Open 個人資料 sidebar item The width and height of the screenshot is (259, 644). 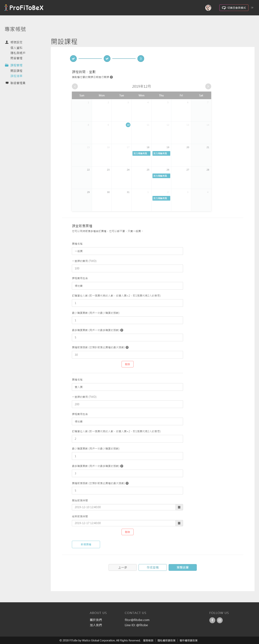16,48
